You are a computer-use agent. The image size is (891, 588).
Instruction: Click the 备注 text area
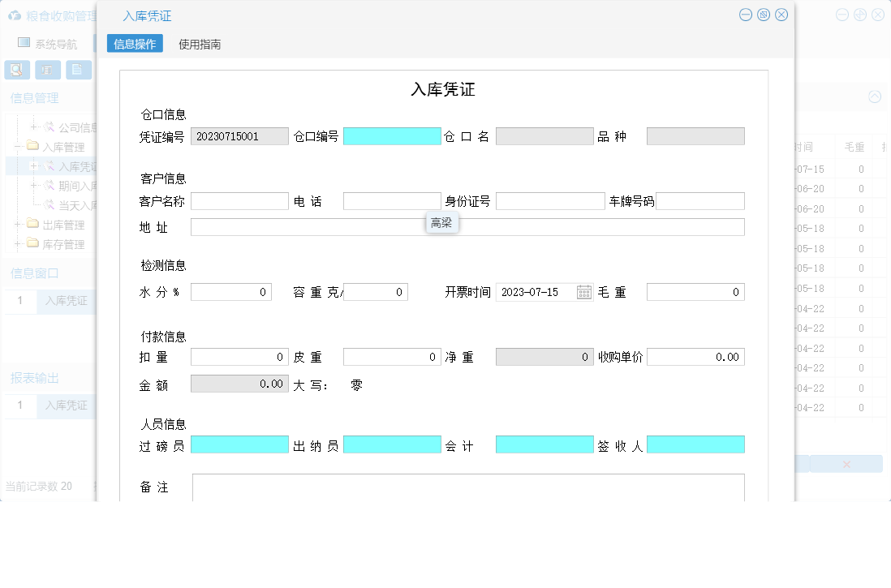(x=467, y=487)
